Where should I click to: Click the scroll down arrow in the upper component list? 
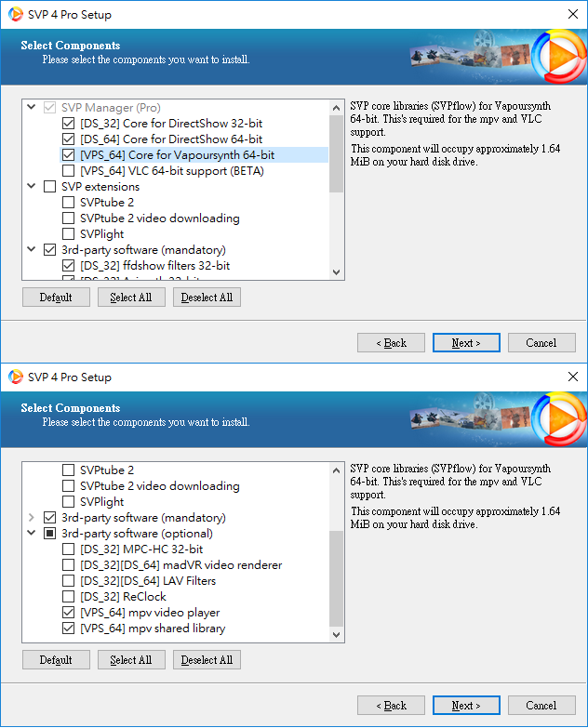(336, 272)
